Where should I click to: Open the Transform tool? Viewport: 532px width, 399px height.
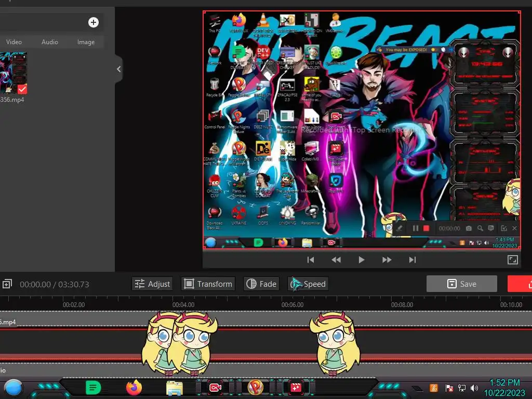point(208,284)
